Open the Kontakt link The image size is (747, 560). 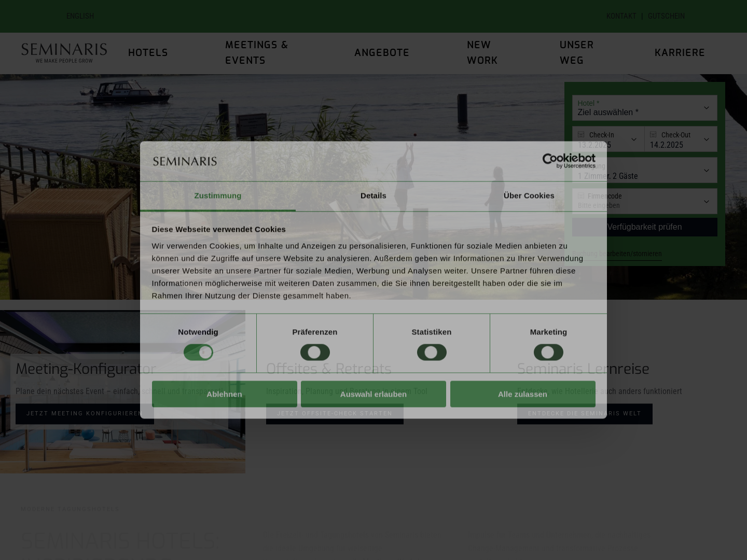coord(621,16)
